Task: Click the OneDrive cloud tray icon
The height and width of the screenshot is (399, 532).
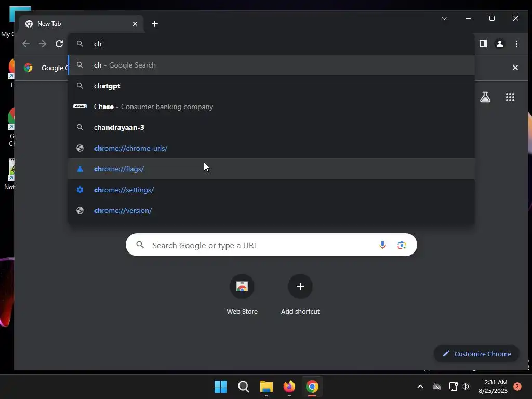Action: (x=436, y=387)
